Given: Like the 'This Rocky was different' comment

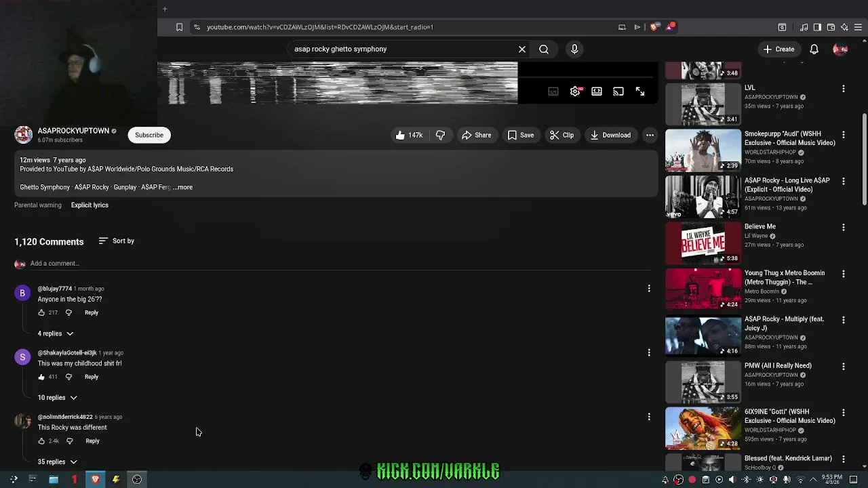Looking at the screenshot, I should point(41,441).
